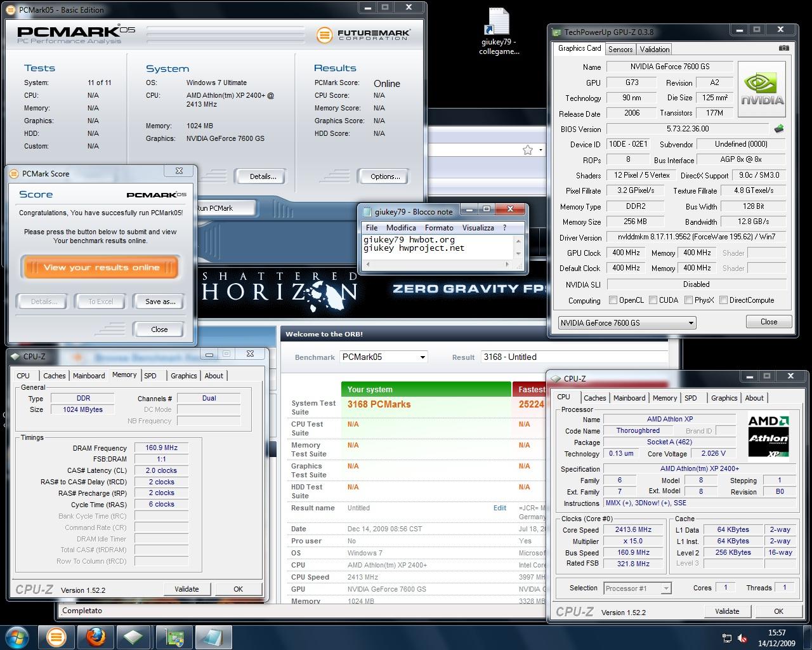Enable the PhysX checkbox in GPU-Z
Screen dimensions: 812x650
688,300
